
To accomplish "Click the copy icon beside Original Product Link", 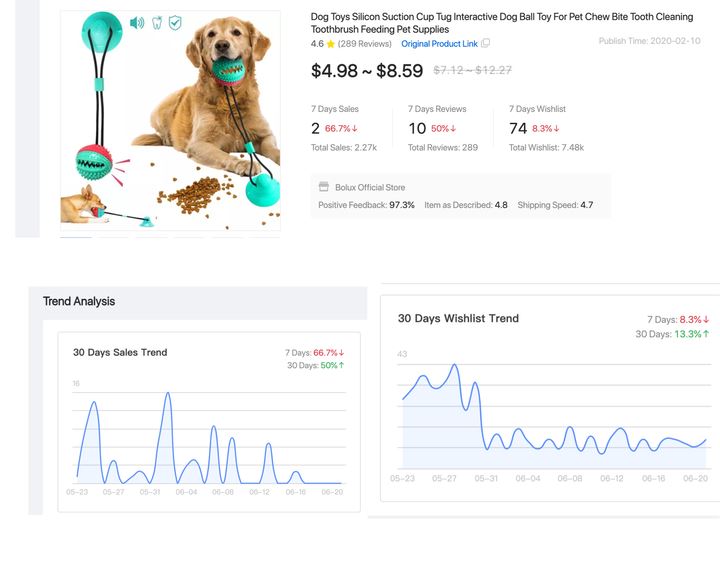I will pos(485,43).
